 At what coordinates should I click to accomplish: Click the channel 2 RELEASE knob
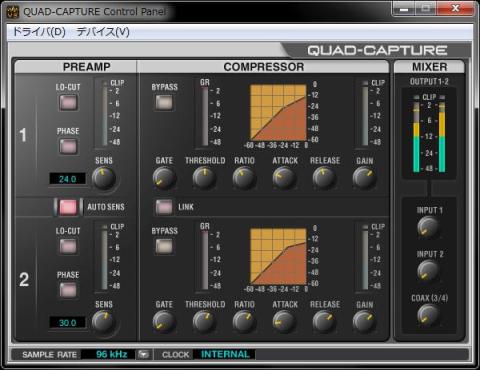324,322
